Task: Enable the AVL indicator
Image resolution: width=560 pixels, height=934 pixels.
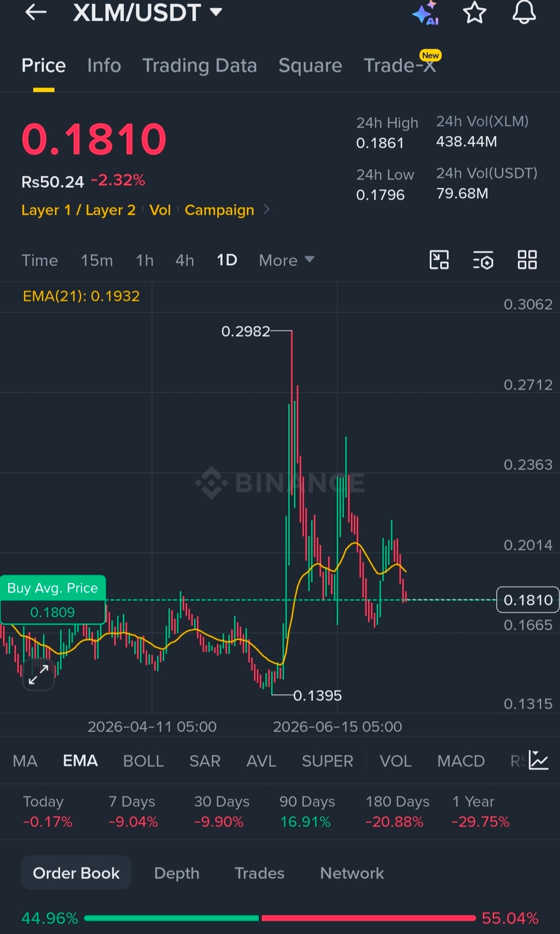Action: click(261, 761)
